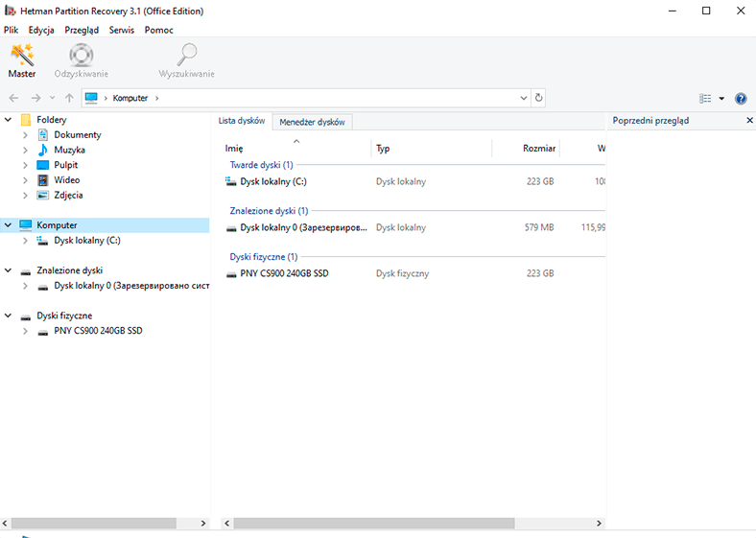The height and width of the screenshot is (538, 756).
Task: Sort by the Imię column header
Action: [296, 149]
